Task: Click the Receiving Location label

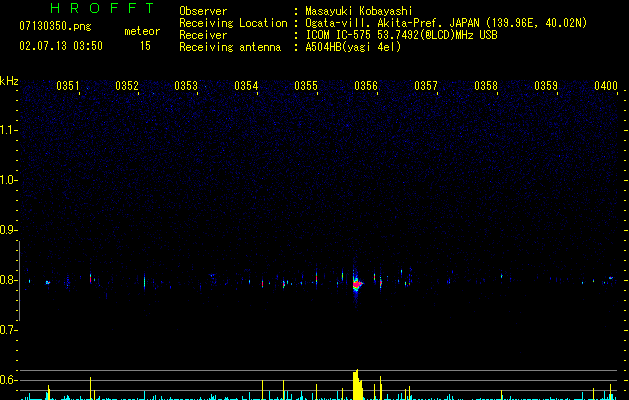Action: point(233,23)
